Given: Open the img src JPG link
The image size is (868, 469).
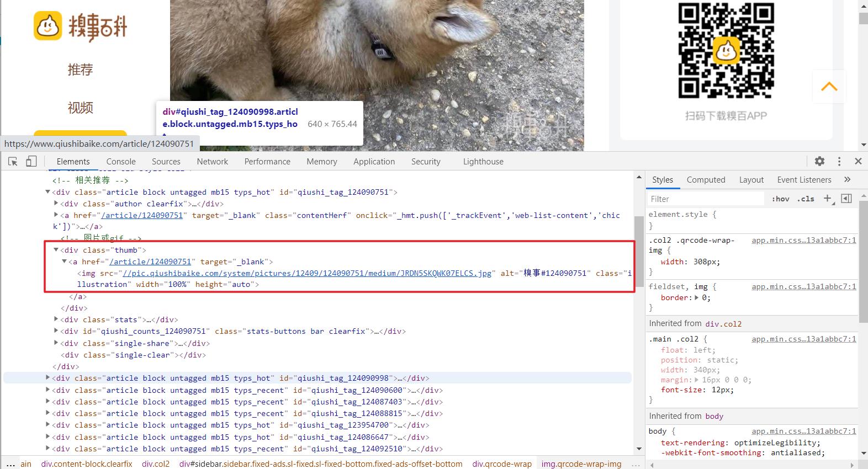Looking at the screenshot, I should 307,273.
